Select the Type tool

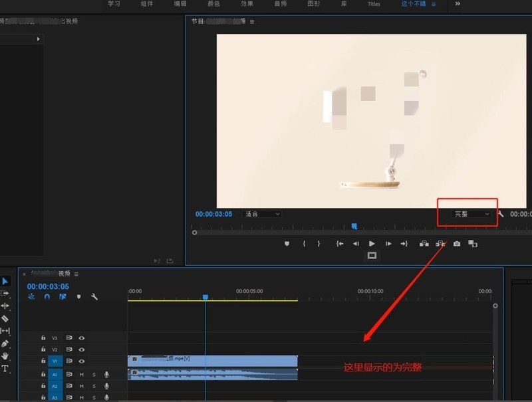click(5, 368)
